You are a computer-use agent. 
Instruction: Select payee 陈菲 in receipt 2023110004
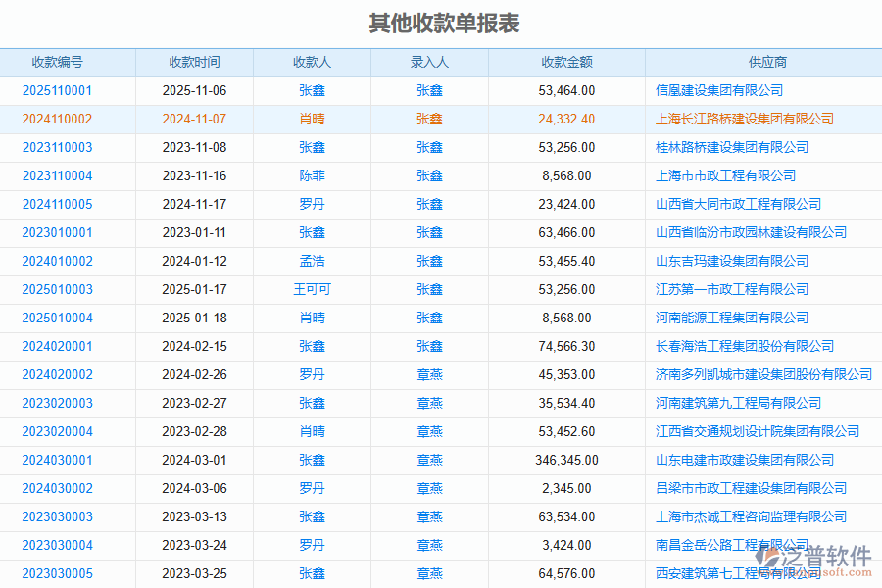[x=312, y=175]
